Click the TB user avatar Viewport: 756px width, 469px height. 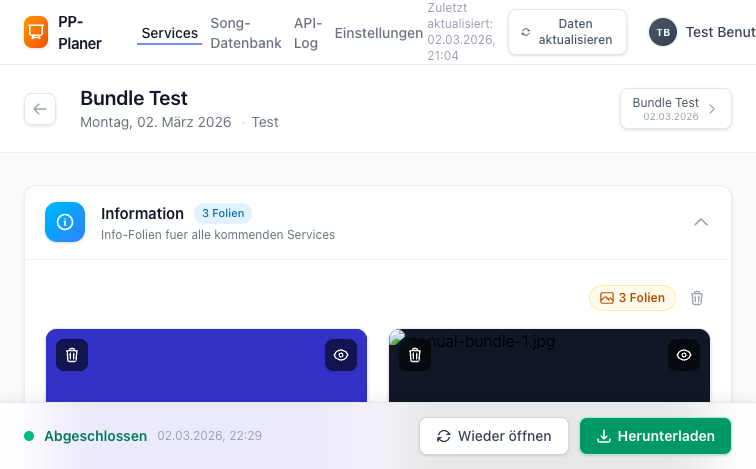pos(662,33)
